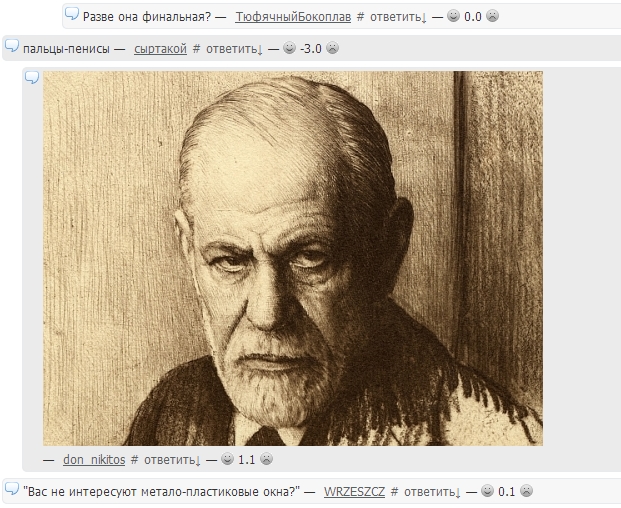Downvote ТюфячныйБокоплав comment with sad face
The width and height of the screenshot is (621, 508).
492,16
